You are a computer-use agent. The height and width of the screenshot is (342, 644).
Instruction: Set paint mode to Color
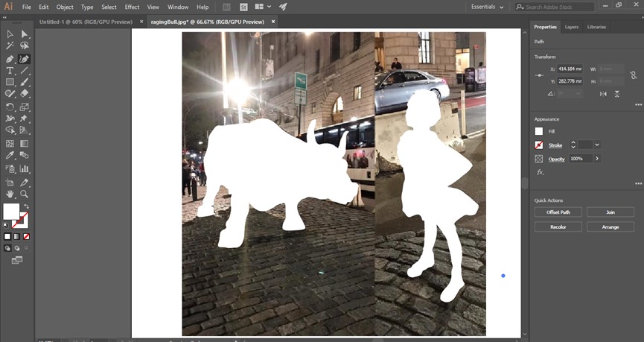click(7, 237)
